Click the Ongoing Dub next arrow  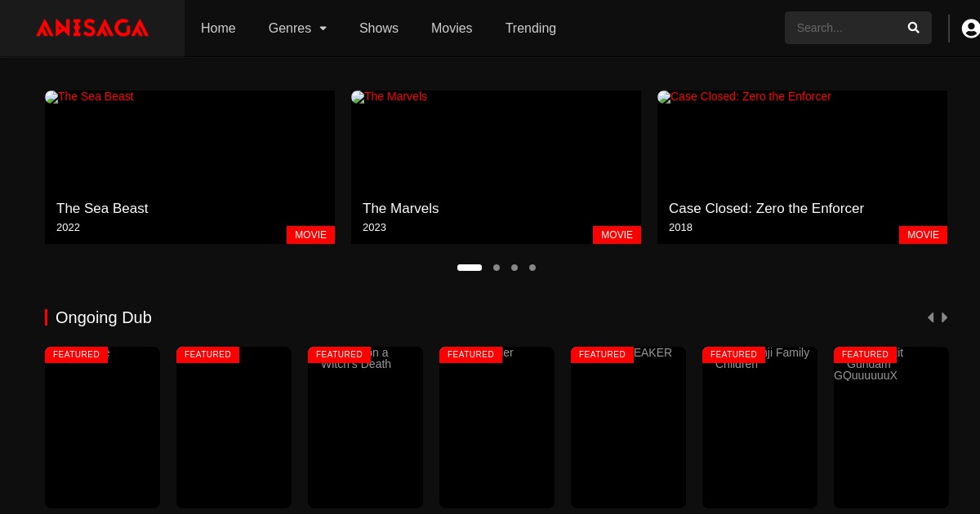click(945, 317)
